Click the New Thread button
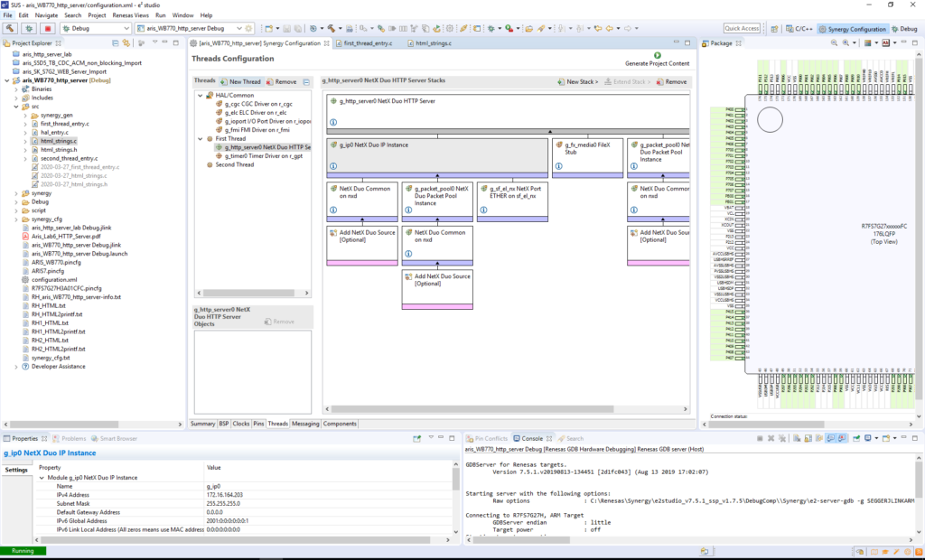This screenshot has height=560, width=925. point(240,81)
